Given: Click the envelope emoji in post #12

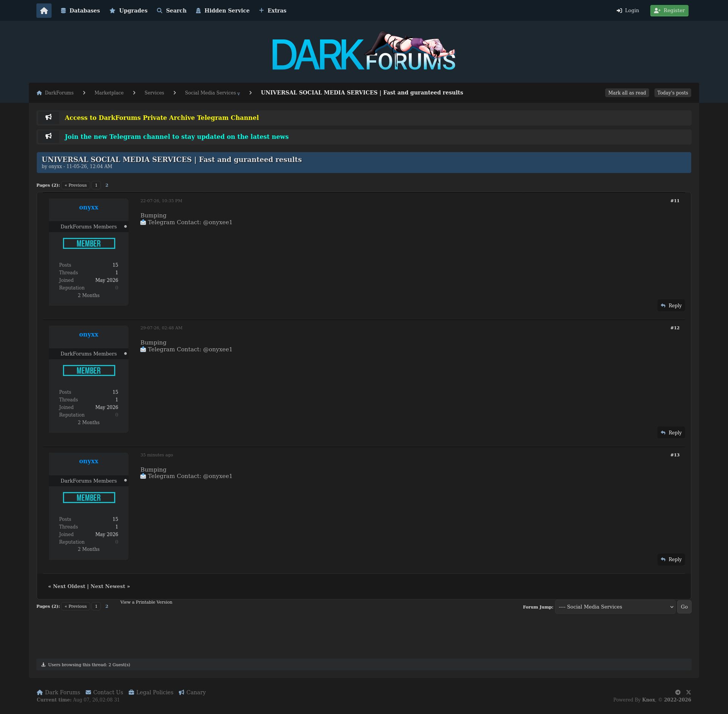Looking at the screenshot, I should (x=143, y=349).
